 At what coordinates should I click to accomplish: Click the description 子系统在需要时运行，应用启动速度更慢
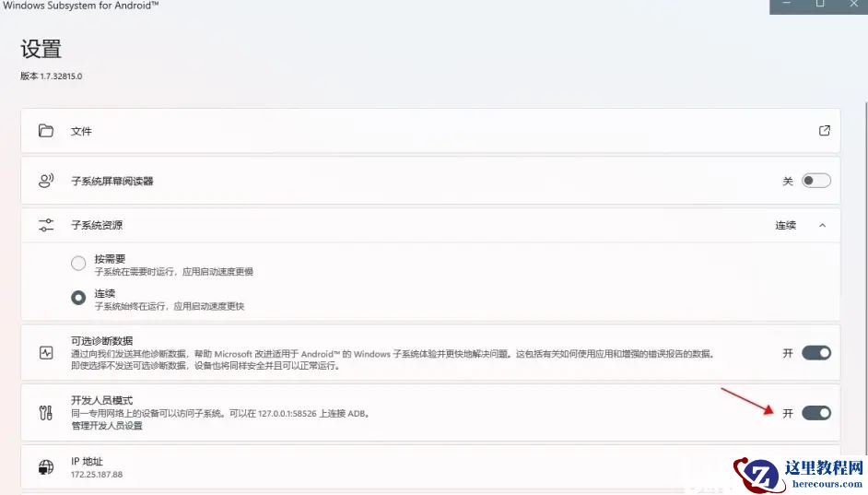[174, 272]
